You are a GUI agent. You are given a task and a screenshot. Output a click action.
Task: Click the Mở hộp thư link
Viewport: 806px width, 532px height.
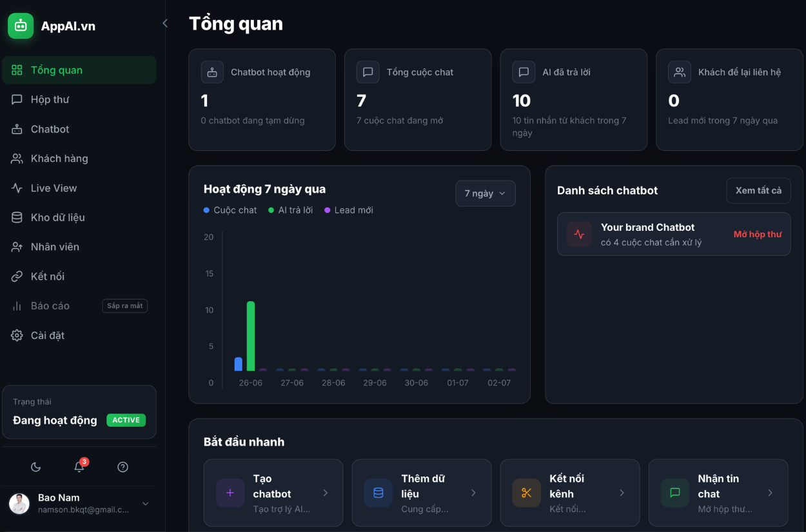[757, 234]
